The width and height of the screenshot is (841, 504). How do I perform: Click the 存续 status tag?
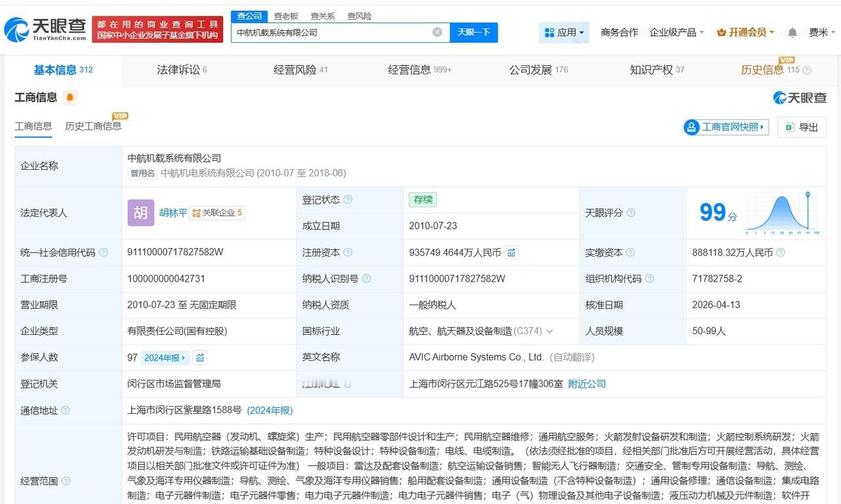tap(422, 199)
